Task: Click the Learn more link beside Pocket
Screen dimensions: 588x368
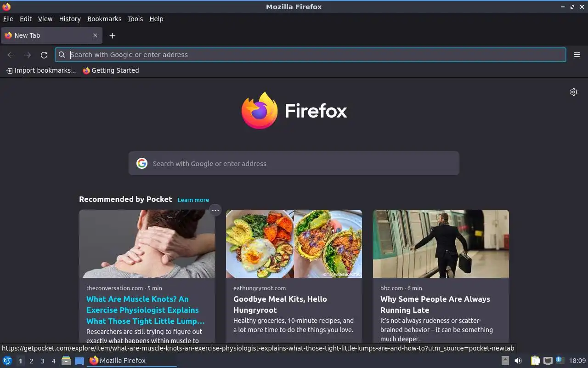Action: click(193, 200)
